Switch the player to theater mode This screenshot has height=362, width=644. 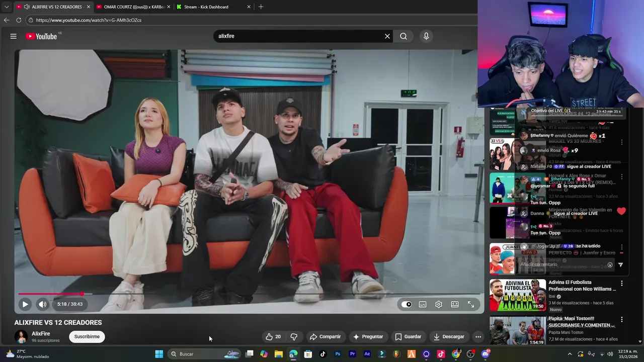[x=455, y=304]
